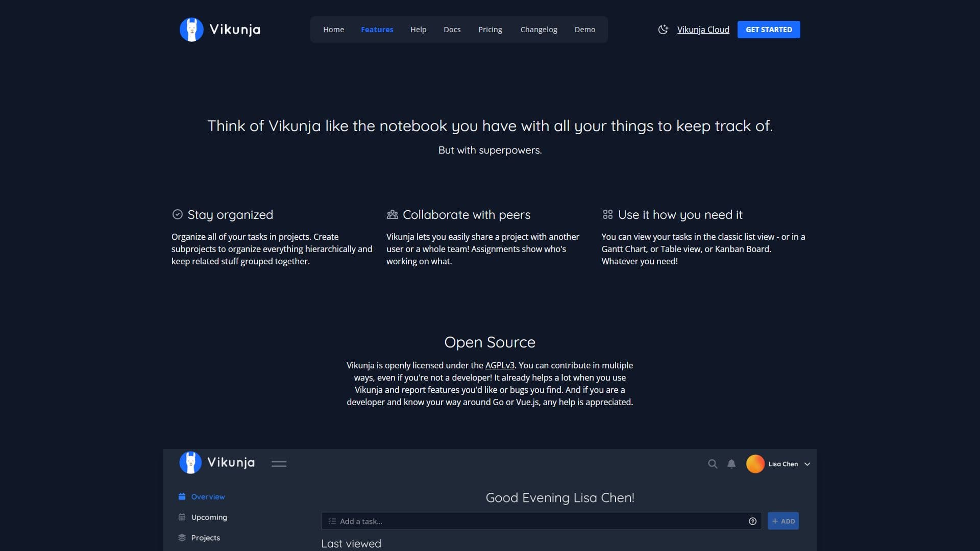
Task: Click the Lisa Chen username text
Action: (783, 464)
